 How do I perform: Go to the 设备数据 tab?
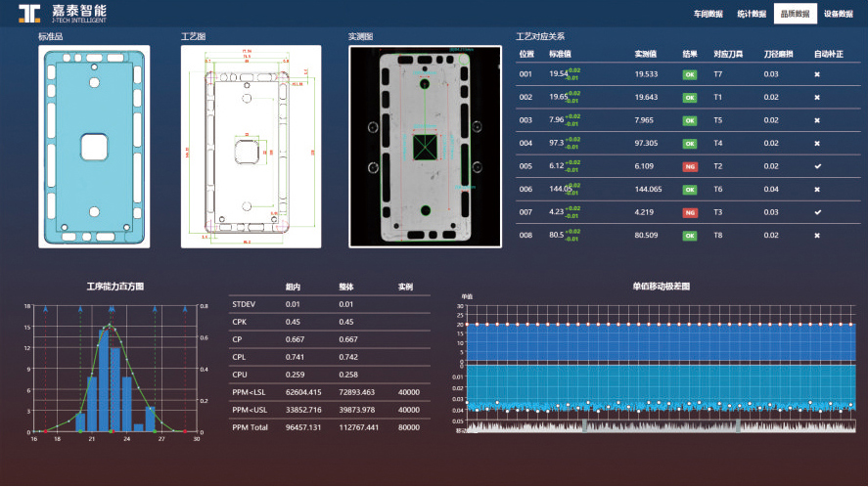pyautogui.click(x=839, y=15)
